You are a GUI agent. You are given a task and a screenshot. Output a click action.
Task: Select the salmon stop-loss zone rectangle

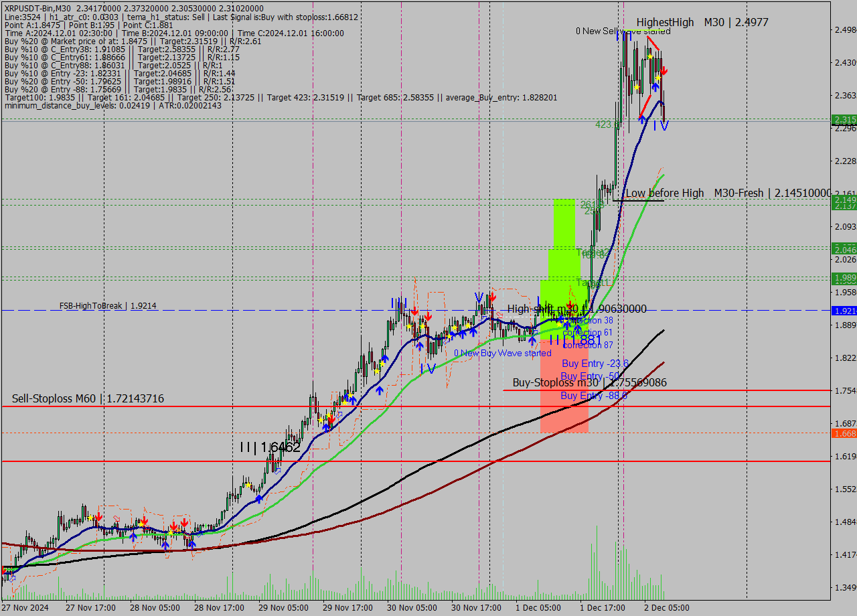point(564,385)
